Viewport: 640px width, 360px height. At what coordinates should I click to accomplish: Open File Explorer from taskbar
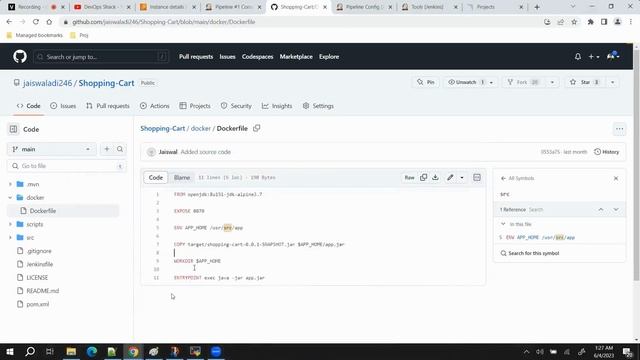pos(71,351)
